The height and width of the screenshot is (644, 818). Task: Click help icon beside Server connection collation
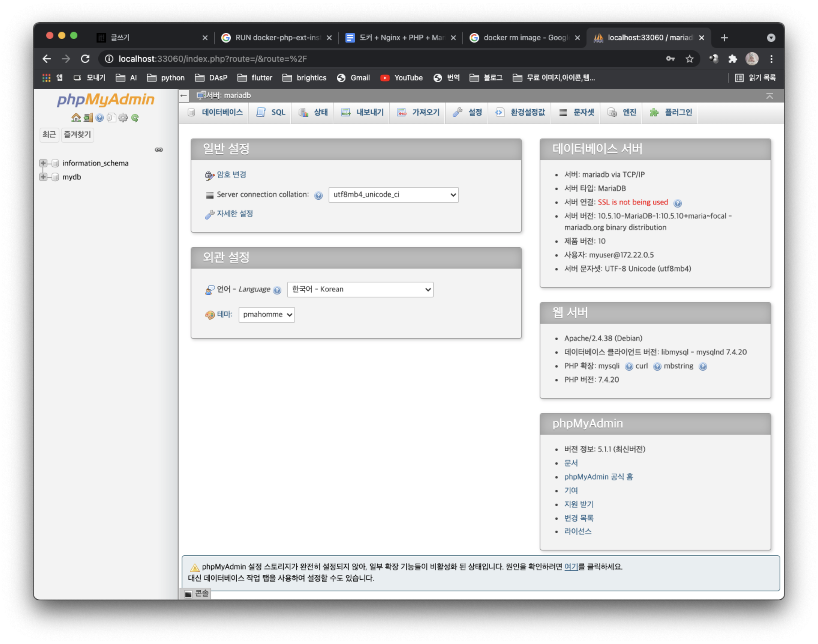click(x=318, y=195)
